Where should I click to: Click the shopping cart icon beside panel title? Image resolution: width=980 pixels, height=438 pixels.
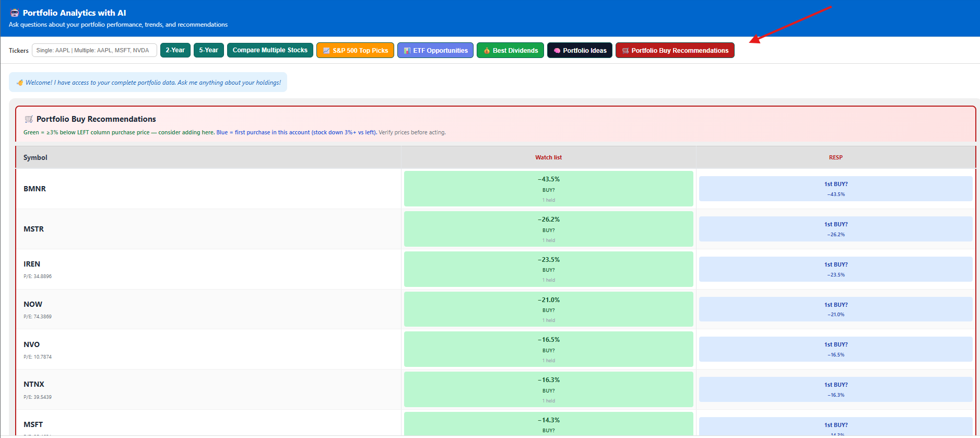[29, 119]
